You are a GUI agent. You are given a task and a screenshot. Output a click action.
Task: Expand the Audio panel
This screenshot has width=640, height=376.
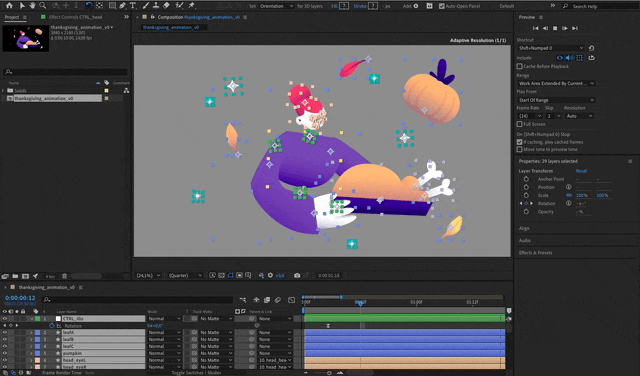(524, 240)
